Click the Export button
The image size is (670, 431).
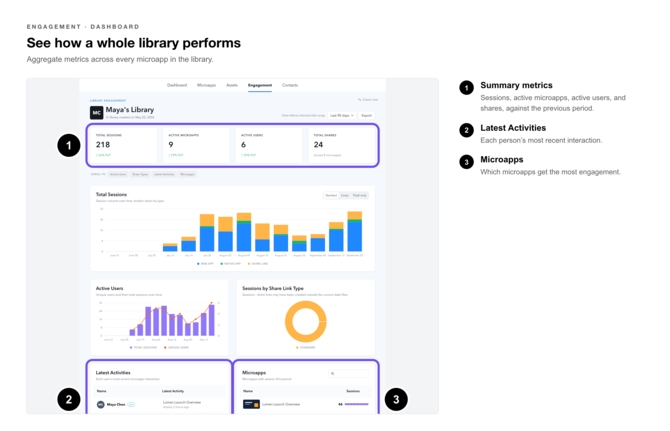(367, 115)
